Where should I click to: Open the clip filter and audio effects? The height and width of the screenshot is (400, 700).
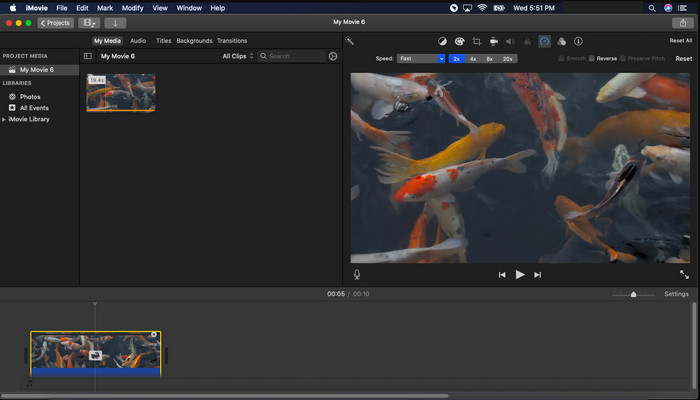pyautogui.click(x=561, y=41)
